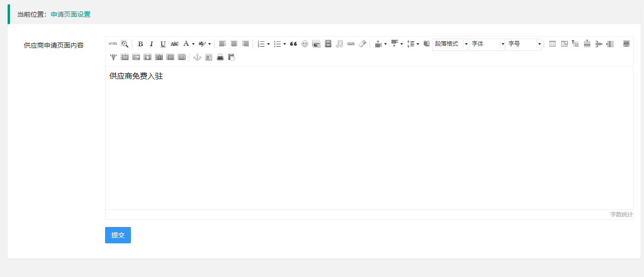
Task: Click inside the editor text 供应商免费入驻
Action: point(136,76)
